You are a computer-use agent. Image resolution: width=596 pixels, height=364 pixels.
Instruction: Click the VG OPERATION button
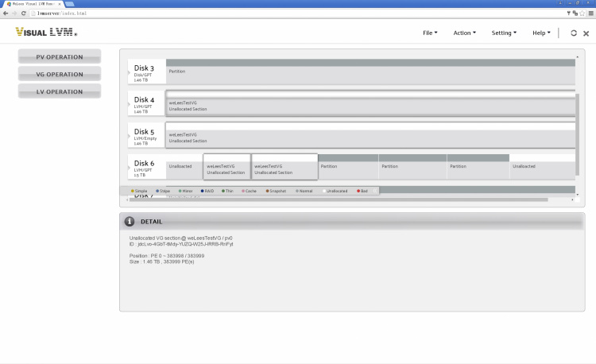pos(60,74)
